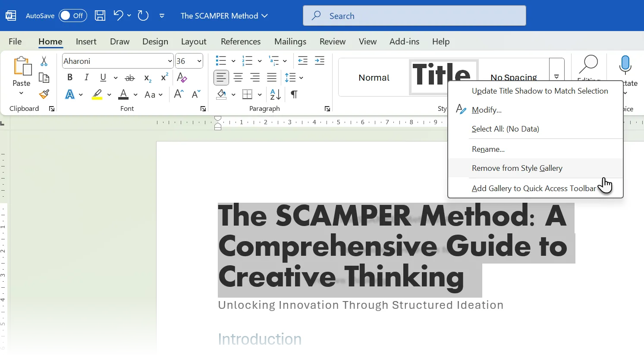The image size is (644, 355).
Task: Open underline style dropdown arrow
Action: (116, 78)
